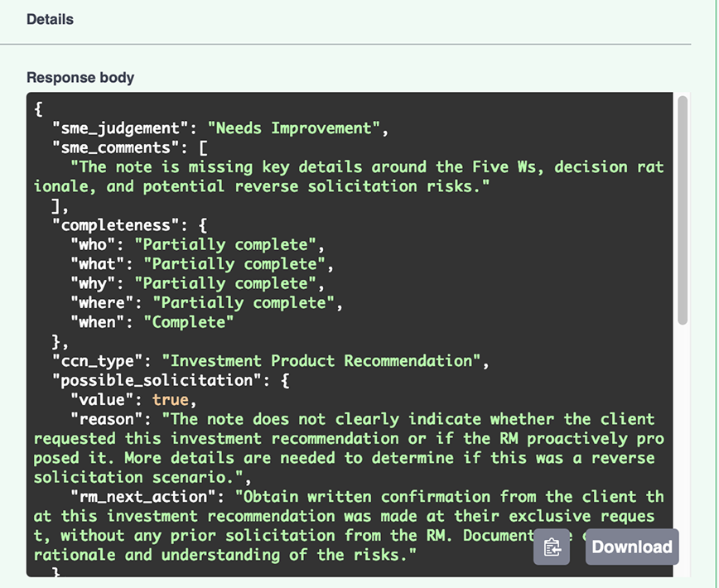Click the "possible_solicitation" key

pyautogui.click(x=157, y=380)
